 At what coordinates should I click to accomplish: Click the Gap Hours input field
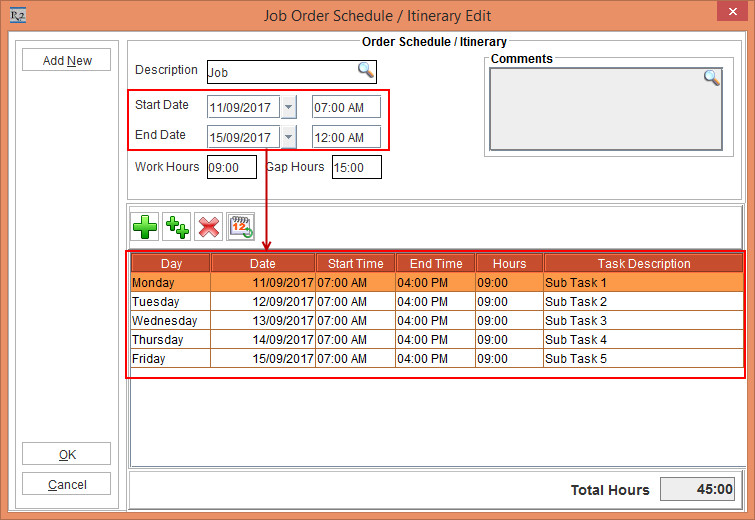click(356, 168)
